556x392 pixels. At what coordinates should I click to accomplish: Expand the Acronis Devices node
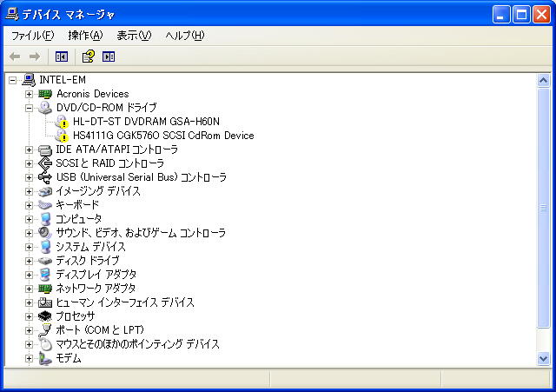[29, 94]
